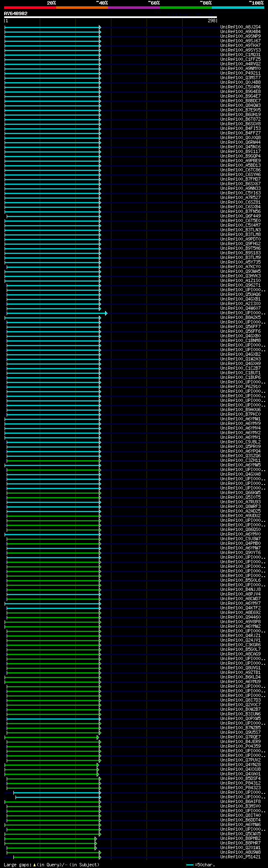
Task: Choose hit UniRef100_Q93WA5
Action: [240, 272]
